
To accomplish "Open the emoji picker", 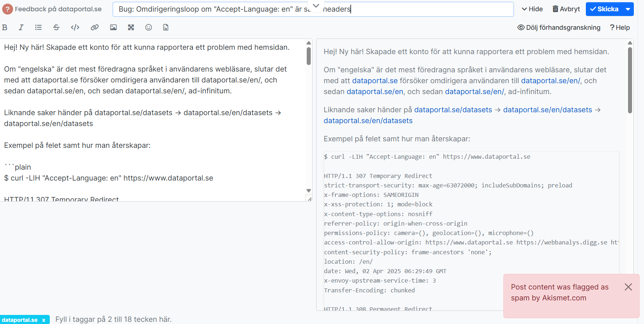I will click(x=149, y=27).
